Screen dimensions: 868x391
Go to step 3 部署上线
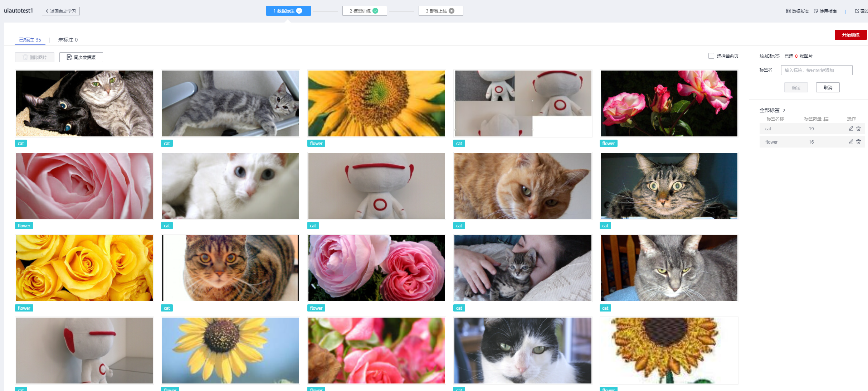click(x=440, y=11)
